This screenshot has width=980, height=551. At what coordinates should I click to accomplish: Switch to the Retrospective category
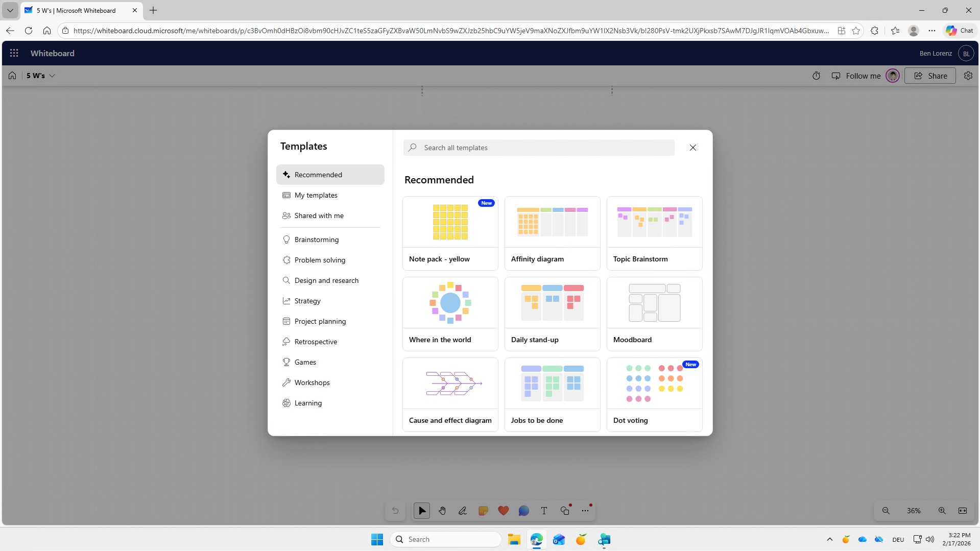click(316, 342)
